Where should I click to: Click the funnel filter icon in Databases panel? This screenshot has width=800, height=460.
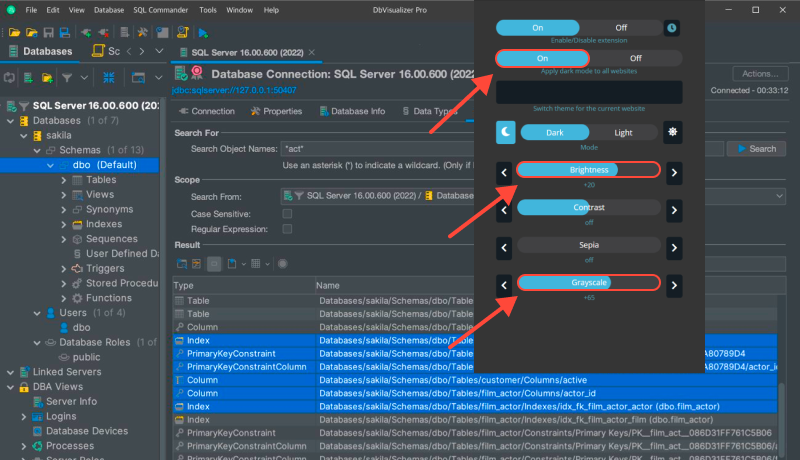67,78
